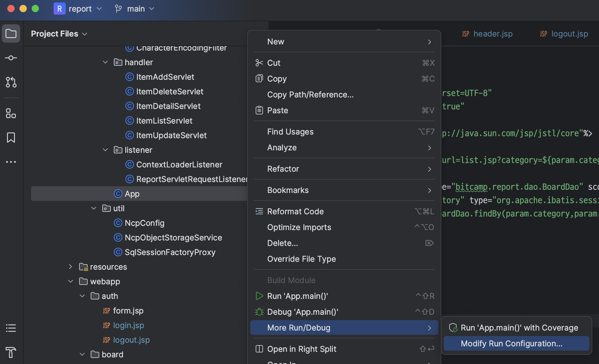Screen dimensions: 599x364
Task: Open the Build hammer tool icon
Action: [x=11, y=352]
